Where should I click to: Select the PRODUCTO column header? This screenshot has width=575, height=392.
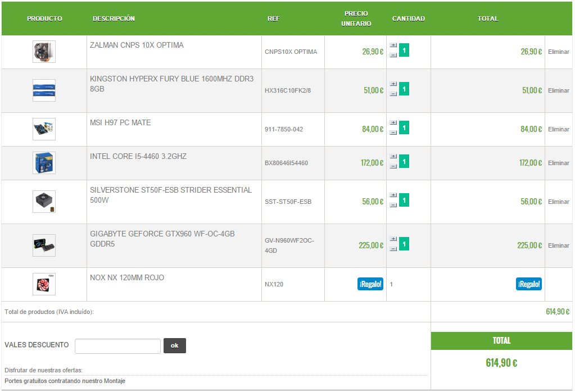(44, 19)
